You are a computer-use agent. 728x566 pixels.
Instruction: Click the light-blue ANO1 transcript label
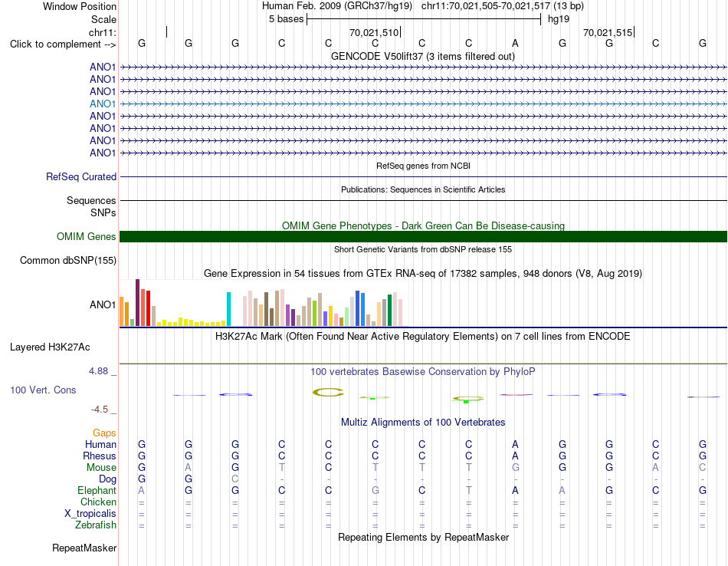coord(103,104)
